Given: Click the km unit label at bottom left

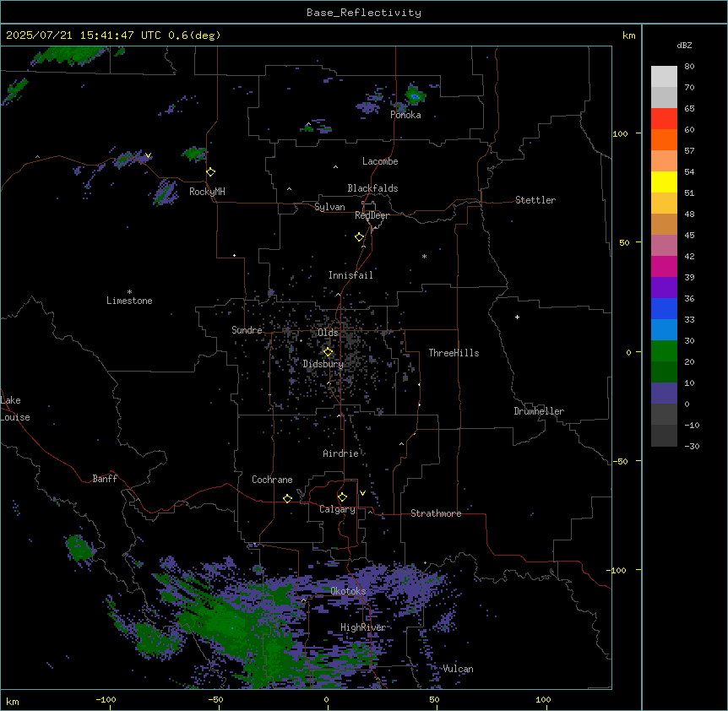Looking at the screenshot, I should (x=13, y=702).
